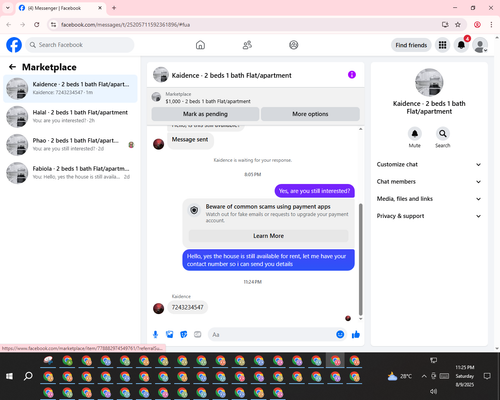This screenshot has width=500, height=400.
Task: Click the shield icon in scam warning
Action: [194, 210]
